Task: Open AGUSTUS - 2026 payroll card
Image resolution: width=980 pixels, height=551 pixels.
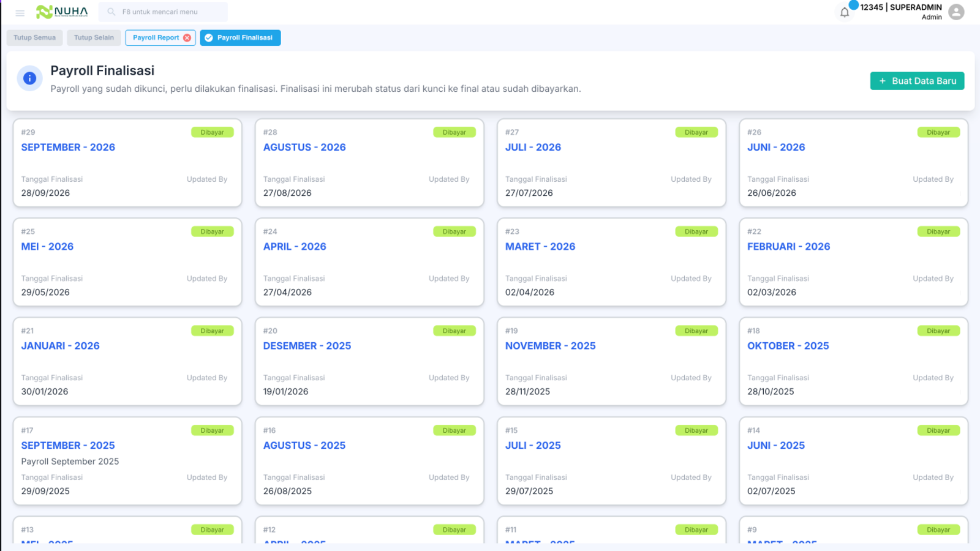Action: pos(369,163)
